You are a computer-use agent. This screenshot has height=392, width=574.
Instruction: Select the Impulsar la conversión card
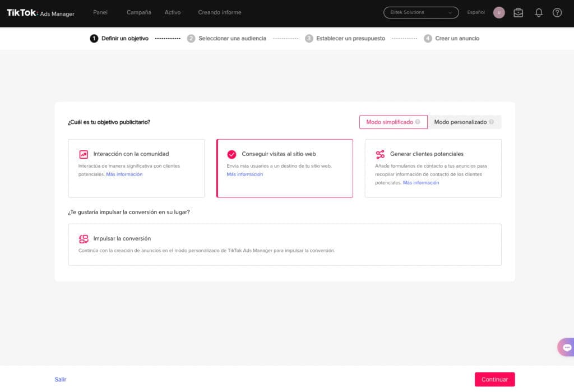click(285, 245)
